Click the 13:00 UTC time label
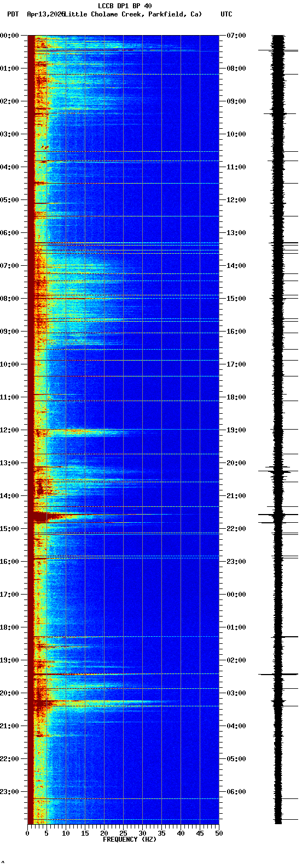Image resolution: width=302 pixels, height=868 pixels. pos(236,233)
